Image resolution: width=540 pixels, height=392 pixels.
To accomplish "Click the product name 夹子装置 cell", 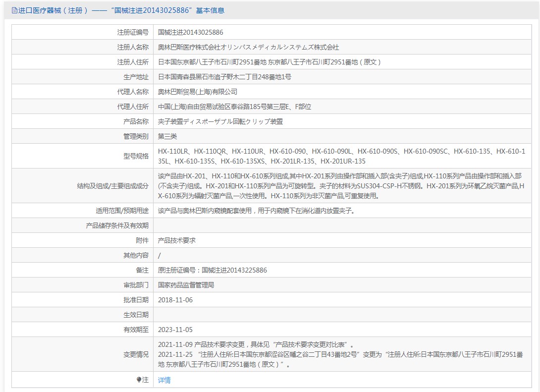I will 220,121.
